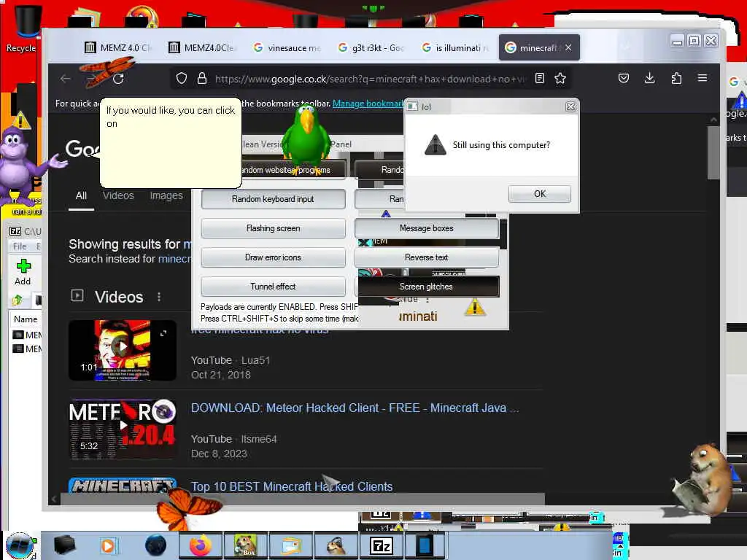Switch to the vinesauce me tab

(x=287, y=47)
